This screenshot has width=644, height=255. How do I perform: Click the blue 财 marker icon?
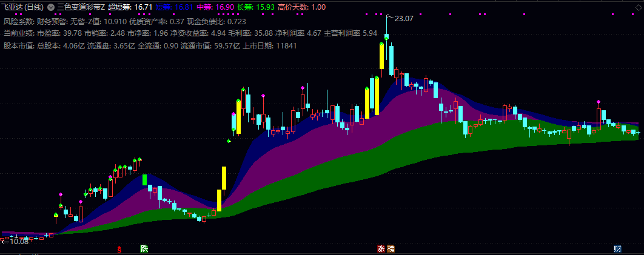pos(617,249)
